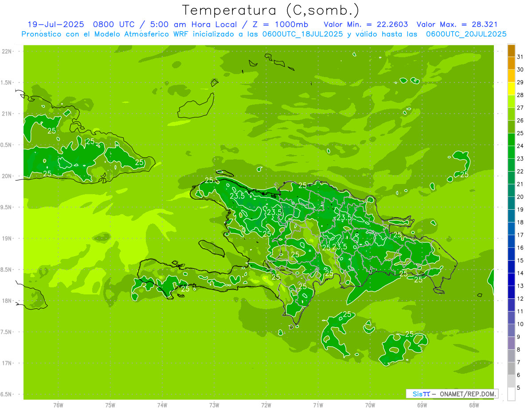
Task: Click the purple color bar segment between 9 and 10
Action: pos(511,331)
